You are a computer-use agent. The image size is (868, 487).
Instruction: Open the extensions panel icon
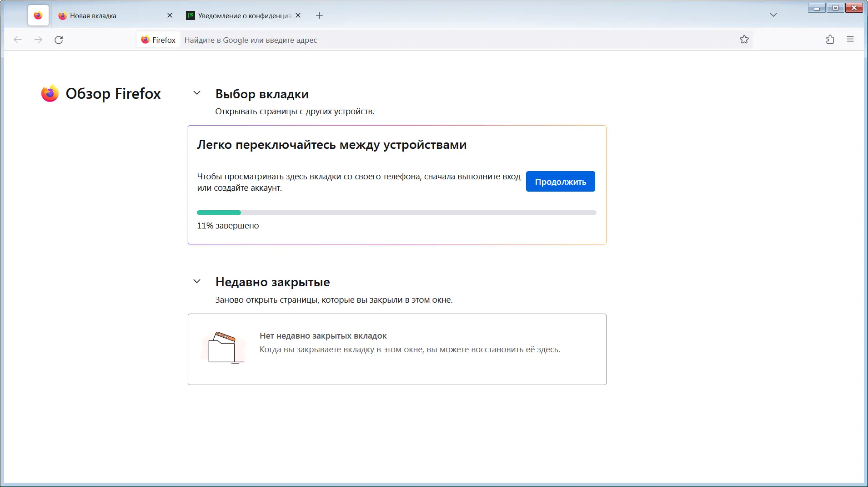[829, 40]
